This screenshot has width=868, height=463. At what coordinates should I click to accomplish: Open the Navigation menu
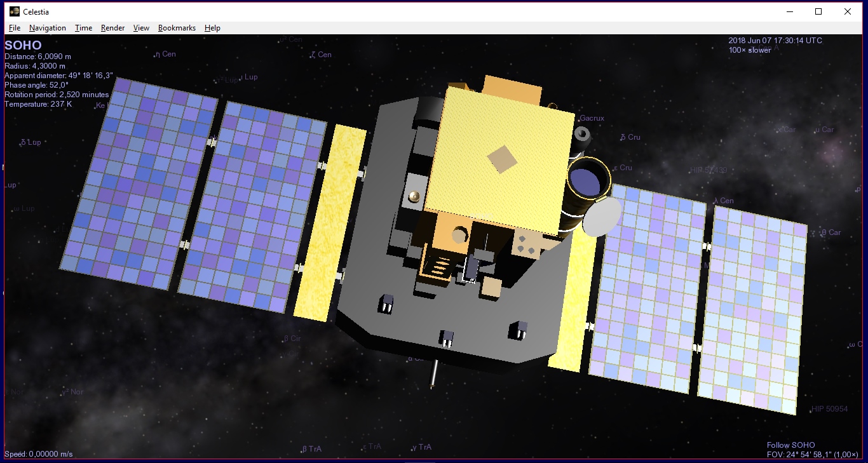[48, 28]
